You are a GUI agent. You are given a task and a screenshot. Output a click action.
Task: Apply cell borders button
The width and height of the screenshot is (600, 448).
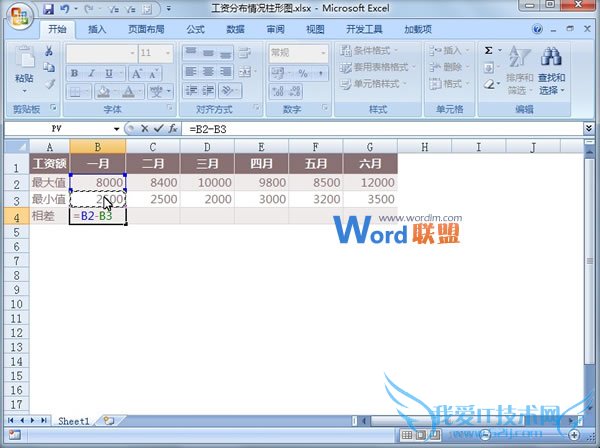pos(75,92)
